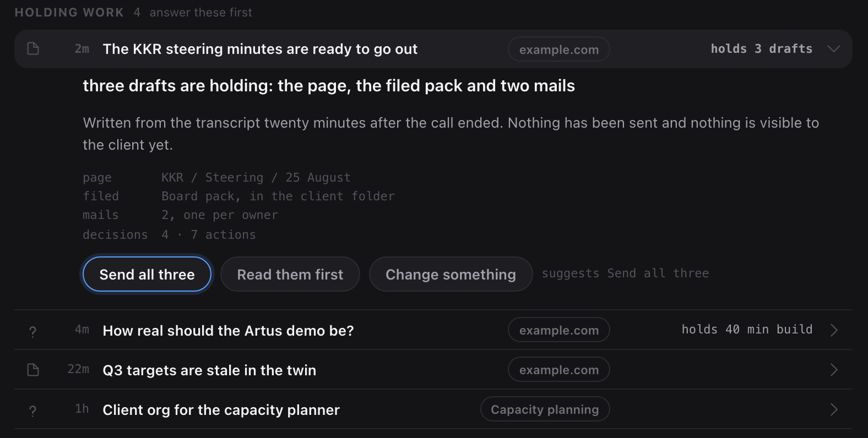Collapse the KKR steering minutes chevron

click(834, 49)
